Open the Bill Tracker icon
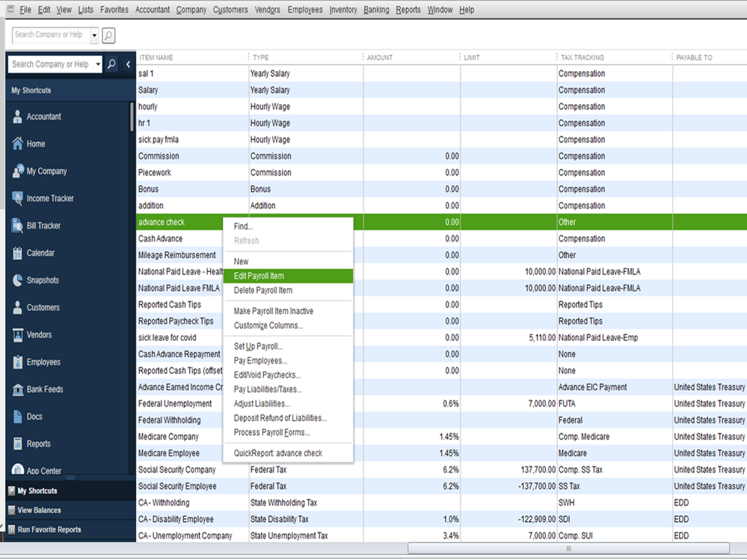 (18, 226)
